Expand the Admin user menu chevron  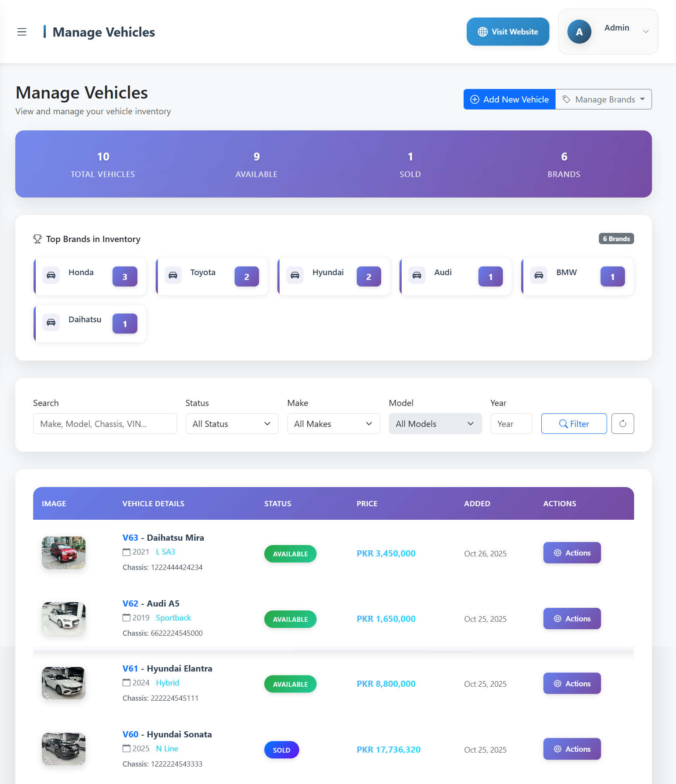(646, 31)
